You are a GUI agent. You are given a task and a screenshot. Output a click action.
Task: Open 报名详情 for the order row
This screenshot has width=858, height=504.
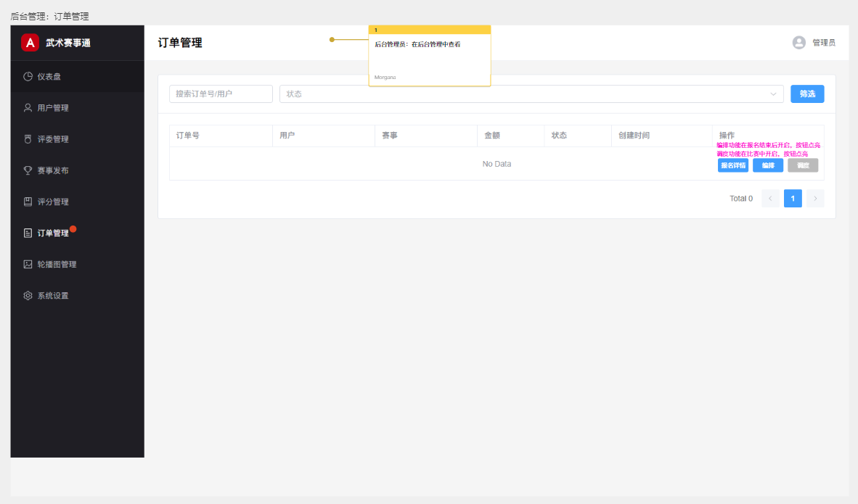[732, 165]
